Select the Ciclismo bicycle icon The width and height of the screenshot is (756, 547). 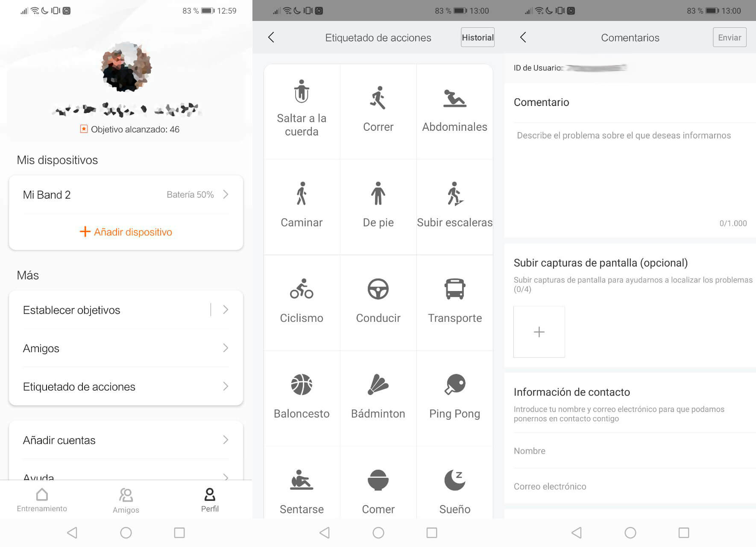tap(302, 288)
